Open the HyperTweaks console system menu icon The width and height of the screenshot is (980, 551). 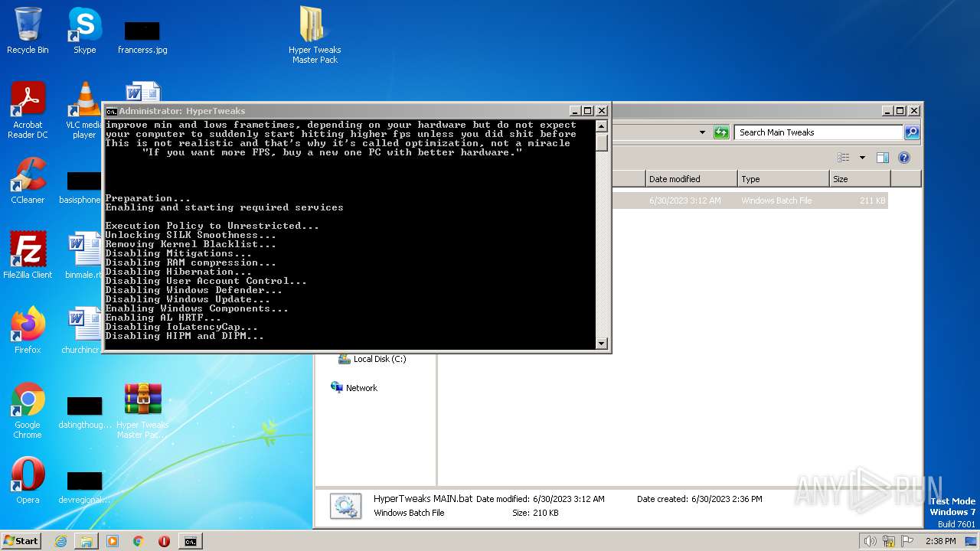[111, 111]
